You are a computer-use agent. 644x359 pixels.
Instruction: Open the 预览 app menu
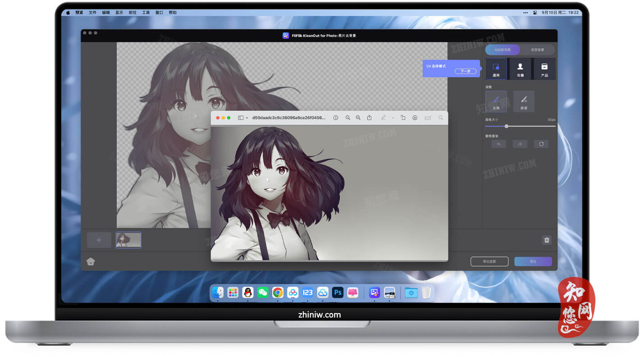click(79, 13)
